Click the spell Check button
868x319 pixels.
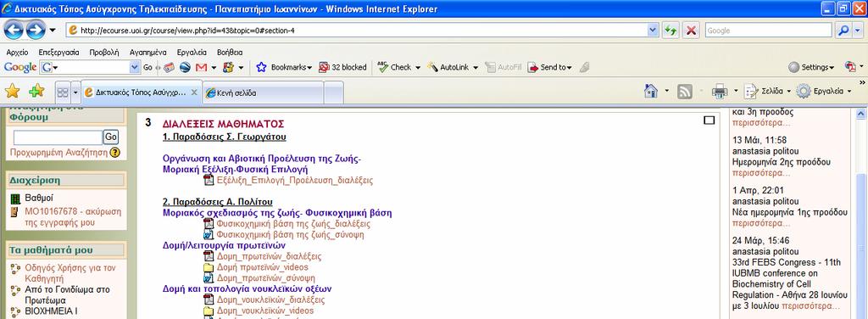point(395,67)
